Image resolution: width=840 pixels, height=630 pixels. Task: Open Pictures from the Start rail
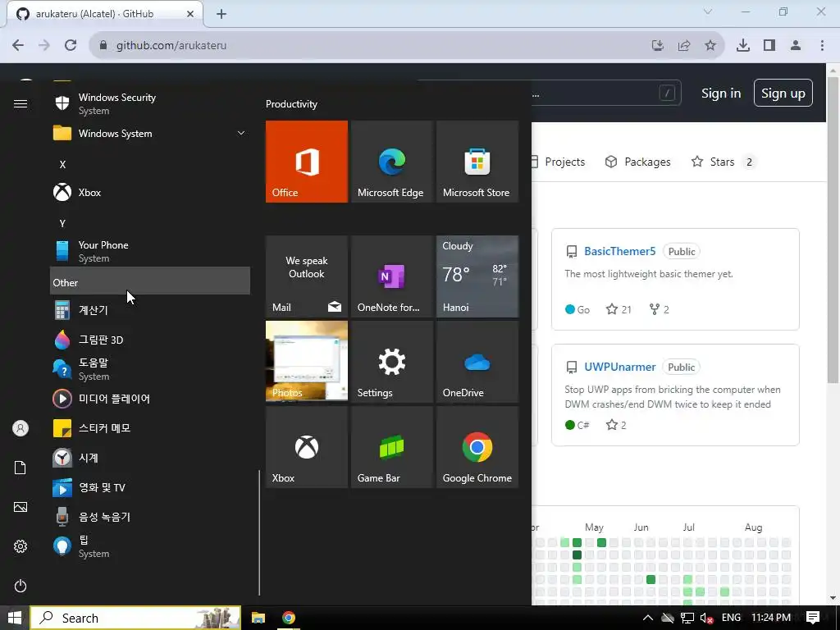click(21, 507)
